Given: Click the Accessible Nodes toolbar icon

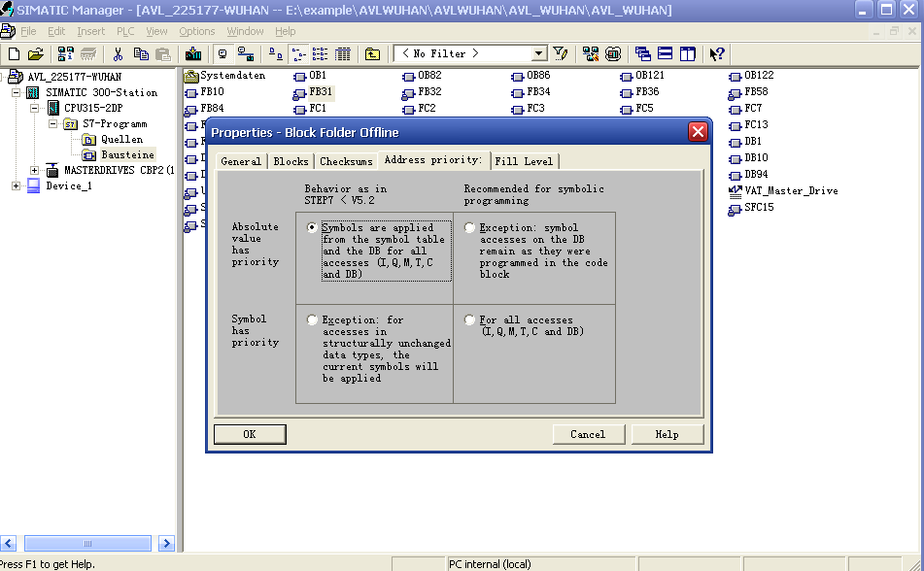Looking at the screenshot, I should (65, 54).
